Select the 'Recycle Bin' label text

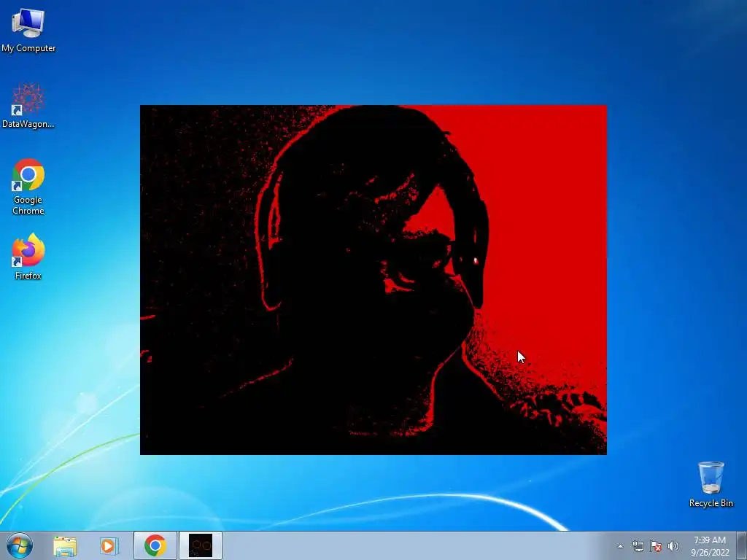(x=711, y=503)
